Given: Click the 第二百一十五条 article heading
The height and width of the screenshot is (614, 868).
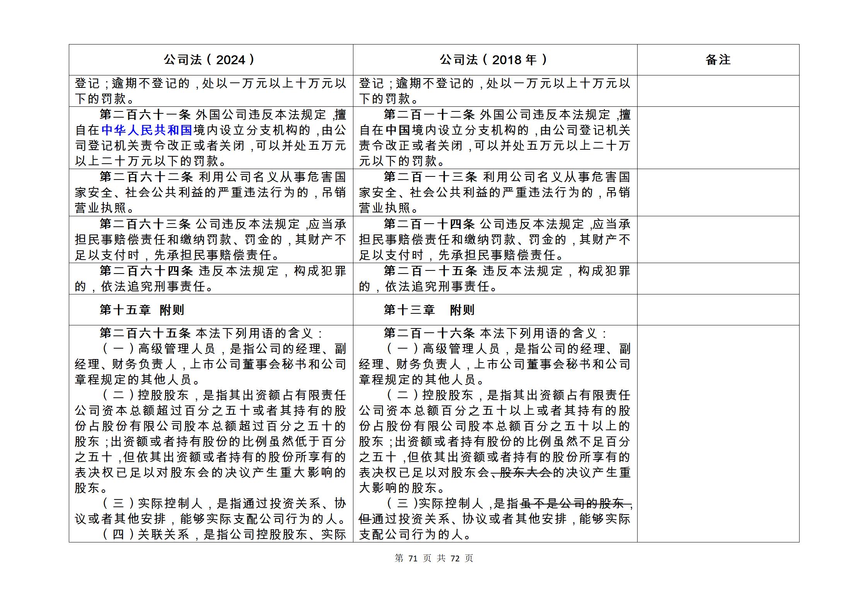Looking at the screenshot, I should click(x=430, y=271).
